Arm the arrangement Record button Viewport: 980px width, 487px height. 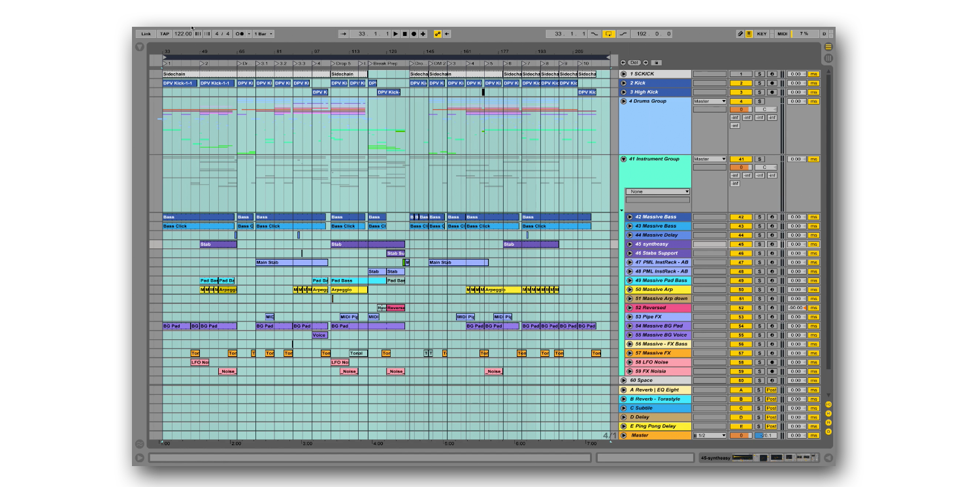tap(414, 34)
